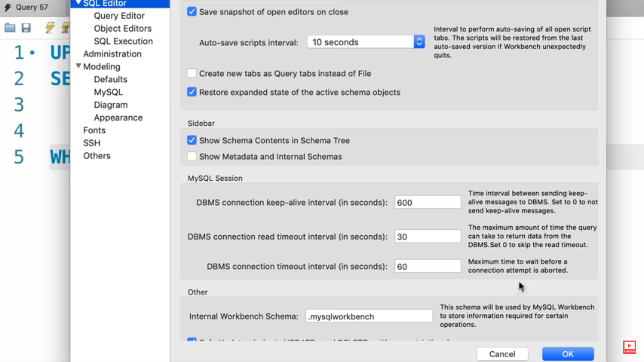Click the Internal Workbench Schema text field
Viewport: 644px width, 362px height.
tap(369, 316)
